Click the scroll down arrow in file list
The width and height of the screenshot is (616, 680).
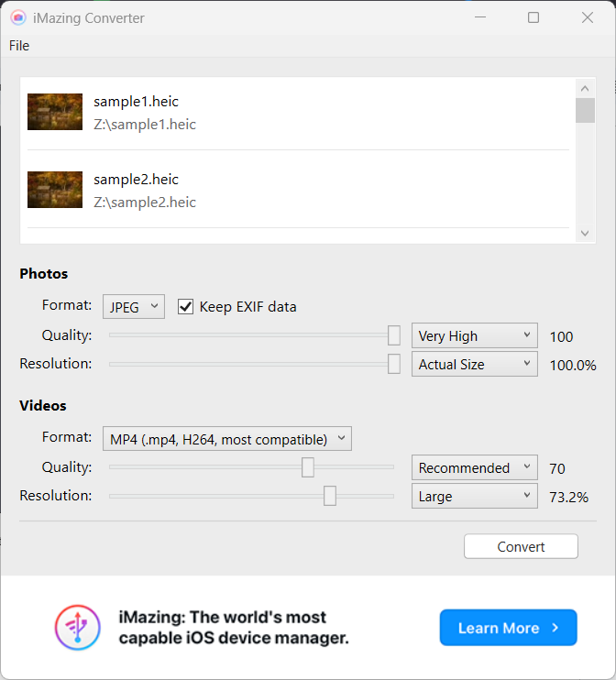coord(585,234)
